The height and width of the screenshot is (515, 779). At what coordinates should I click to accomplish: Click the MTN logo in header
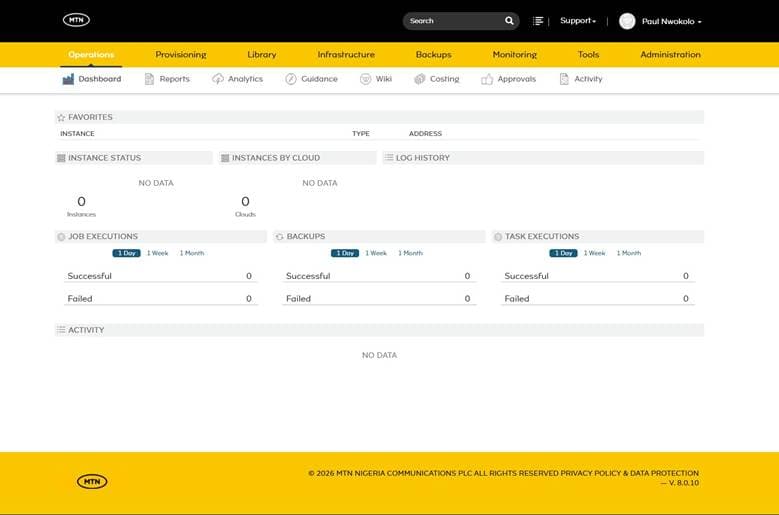76,20
